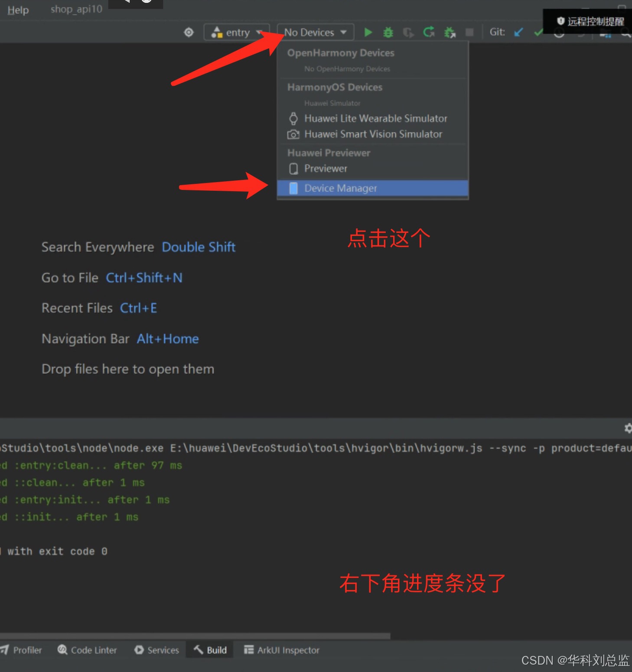632x672 pixels.
Task: Click the blue device icon beside Device Manager
Action: (293, 188)
